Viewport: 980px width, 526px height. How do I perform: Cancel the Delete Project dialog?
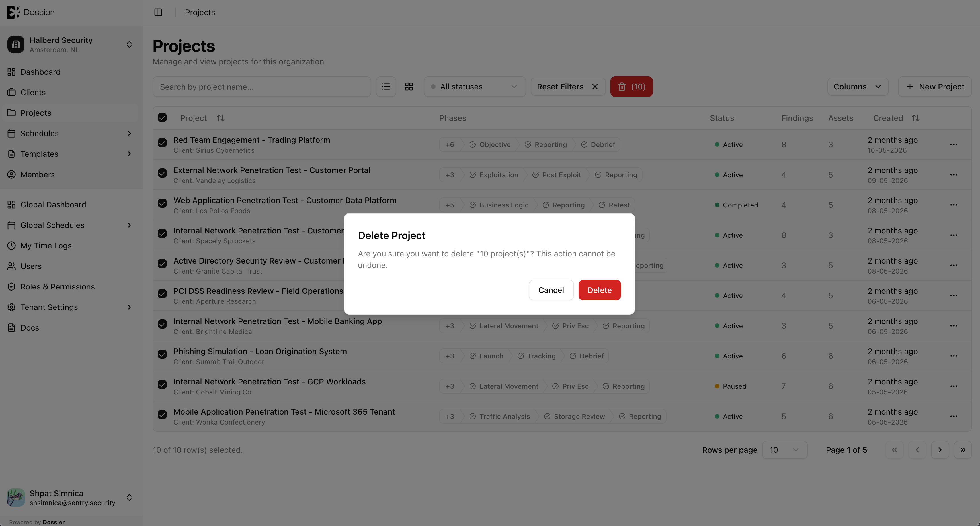tap(551, 290)
